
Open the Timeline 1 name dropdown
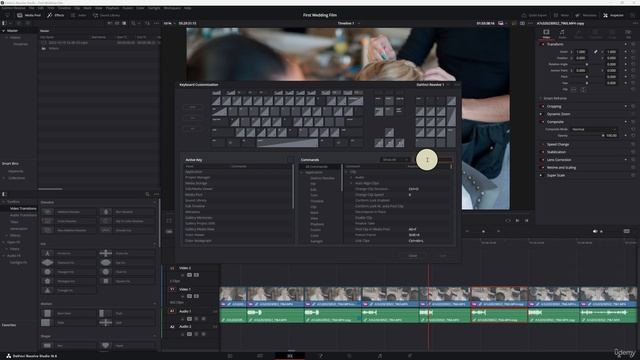click(x=349, y=23)
